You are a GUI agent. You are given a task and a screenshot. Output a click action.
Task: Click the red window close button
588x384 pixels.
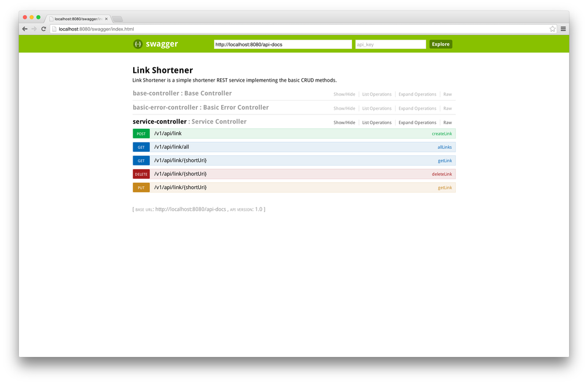25,17
